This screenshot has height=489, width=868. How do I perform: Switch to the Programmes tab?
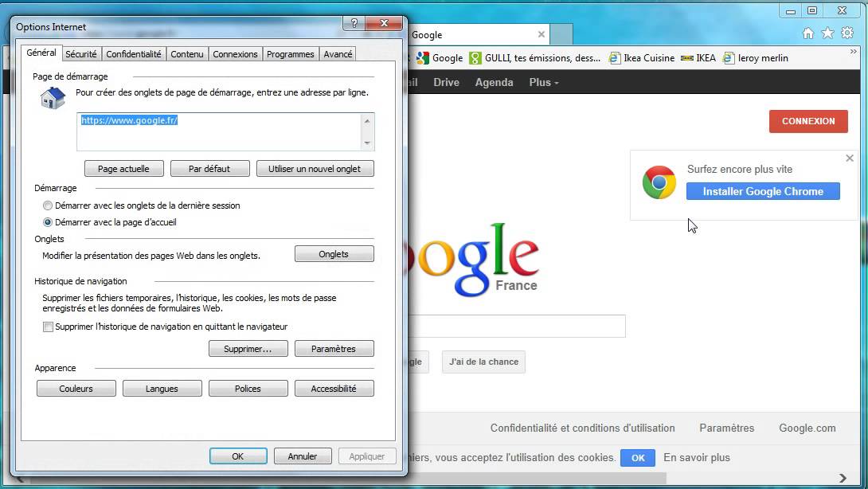(290, 54)
